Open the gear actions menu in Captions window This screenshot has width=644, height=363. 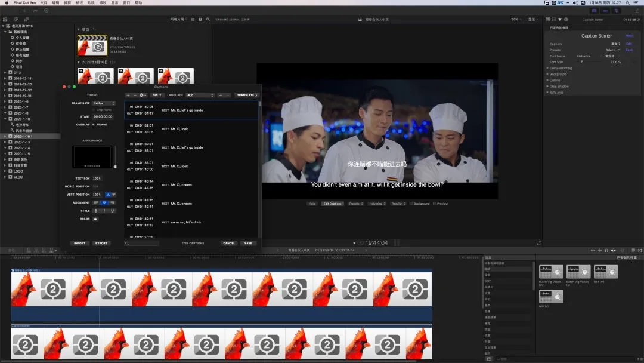[x=143, y=95]
